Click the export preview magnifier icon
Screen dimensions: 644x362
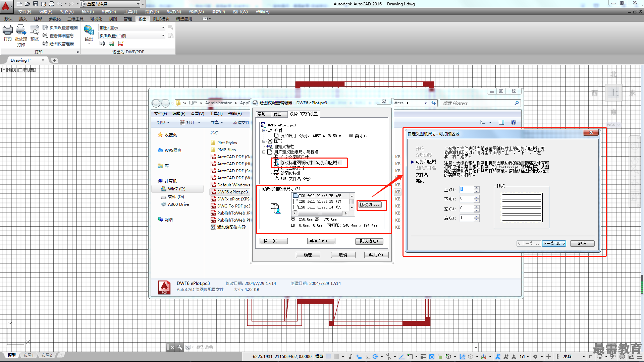(x=102, y=44)
